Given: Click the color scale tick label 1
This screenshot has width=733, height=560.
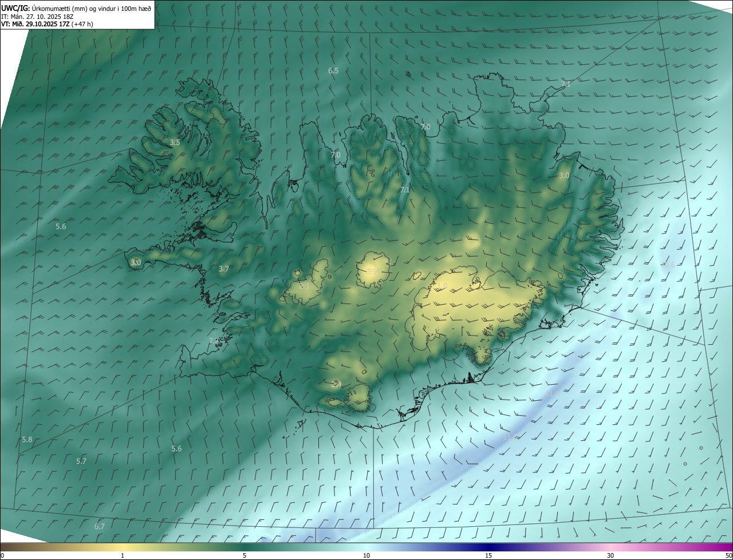Looking at the screenshot, I should (x=123, y=556).
